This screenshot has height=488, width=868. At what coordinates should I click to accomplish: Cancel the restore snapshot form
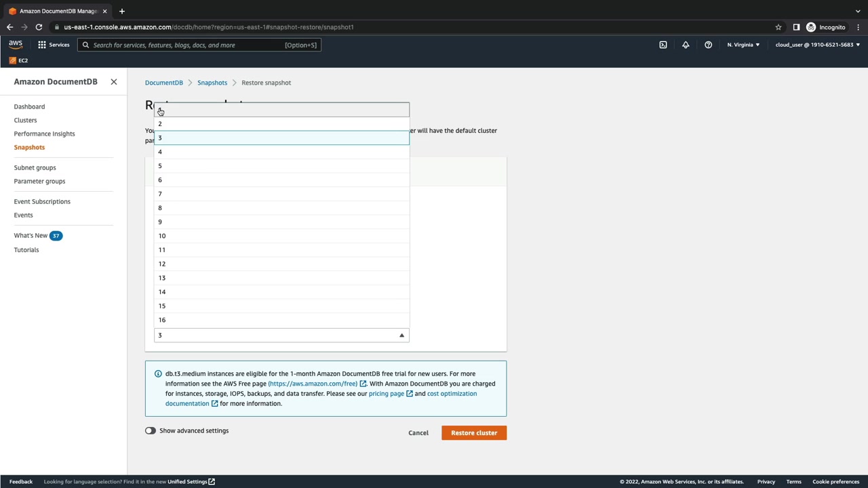(418, 432)
